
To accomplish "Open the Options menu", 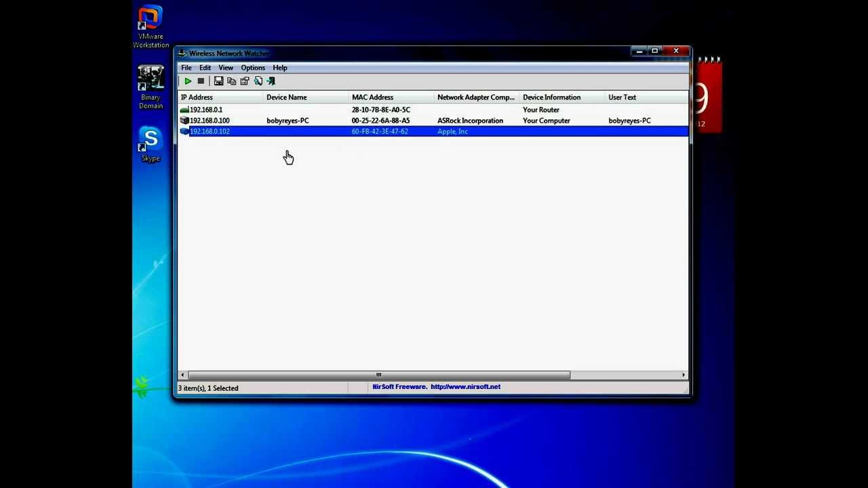I will [253, 68].
